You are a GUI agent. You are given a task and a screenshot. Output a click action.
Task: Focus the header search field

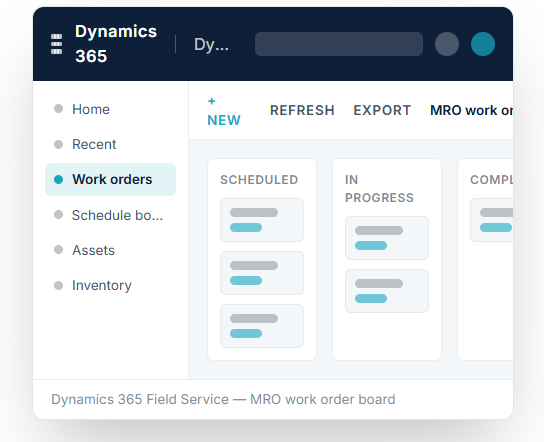[x=339, y=44]
